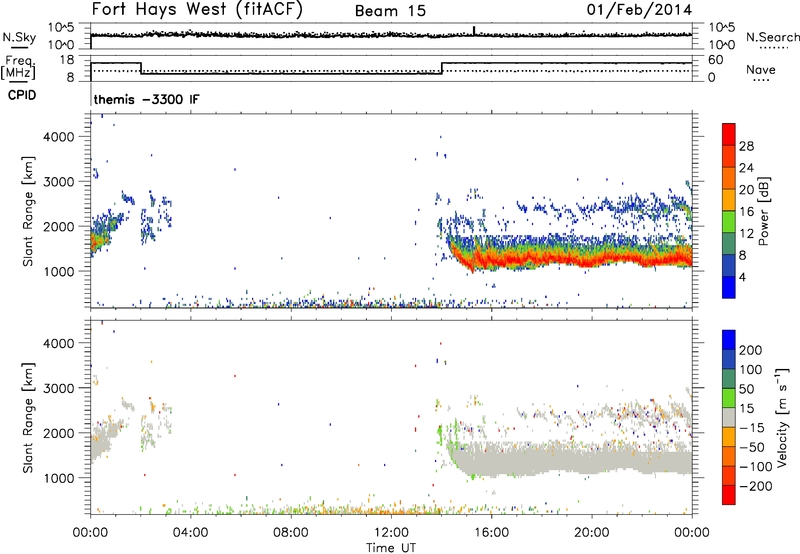Screen dimensions: 800x554
Task: Click the 'N.Search' legend label
Action: pos(772,37)
